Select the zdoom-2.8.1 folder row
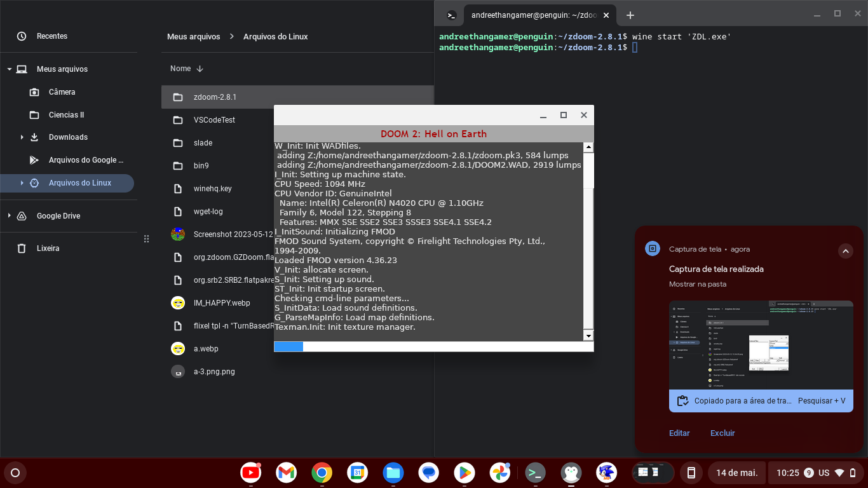868x488 pixels. pyautogui.click(x=297, y=97)
